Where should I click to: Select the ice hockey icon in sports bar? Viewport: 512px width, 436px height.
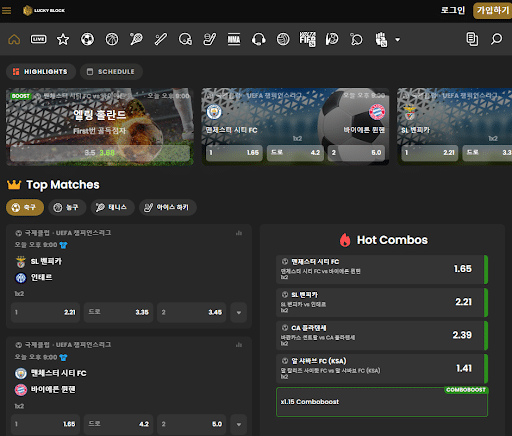[x=210, y=39]
